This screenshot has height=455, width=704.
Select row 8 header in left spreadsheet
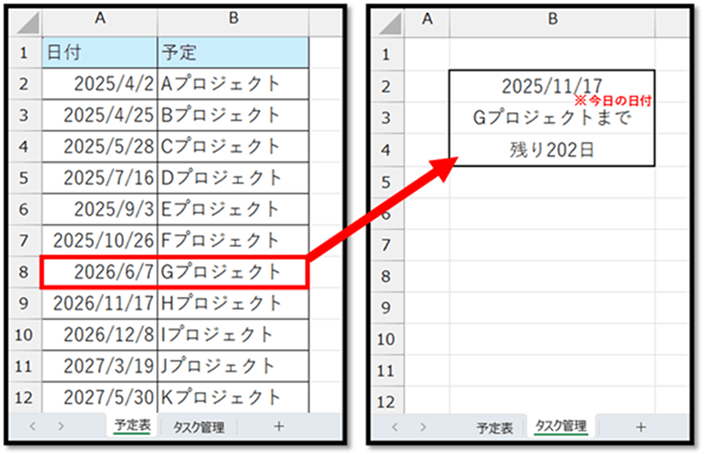click(x=24, y=272)
